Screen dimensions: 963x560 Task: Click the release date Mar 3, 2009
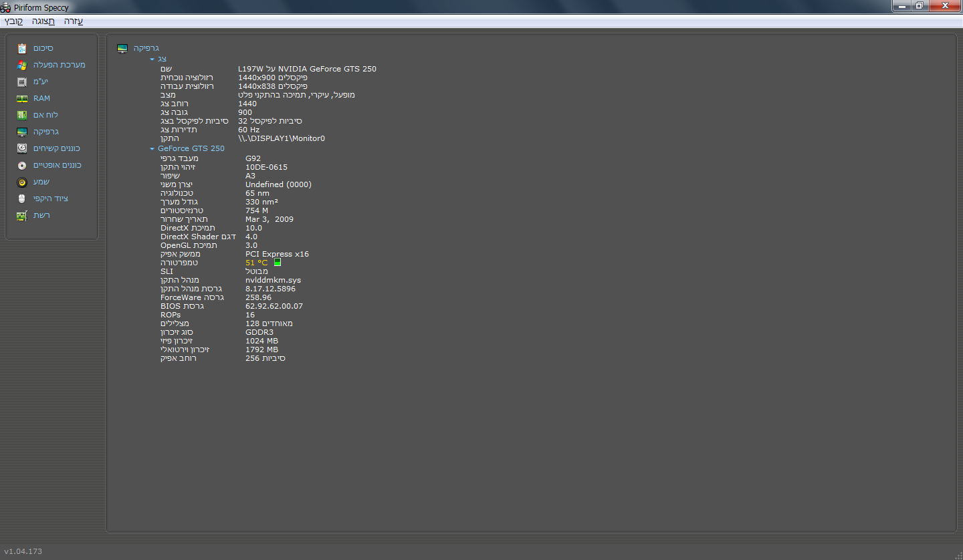click(270, 219)
